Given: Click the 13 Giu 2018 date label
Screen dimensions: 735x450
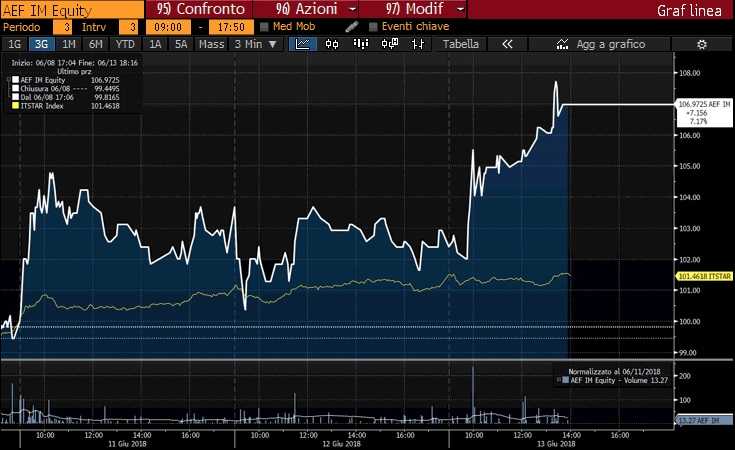Looking at the screenshot, I should 556,444.
